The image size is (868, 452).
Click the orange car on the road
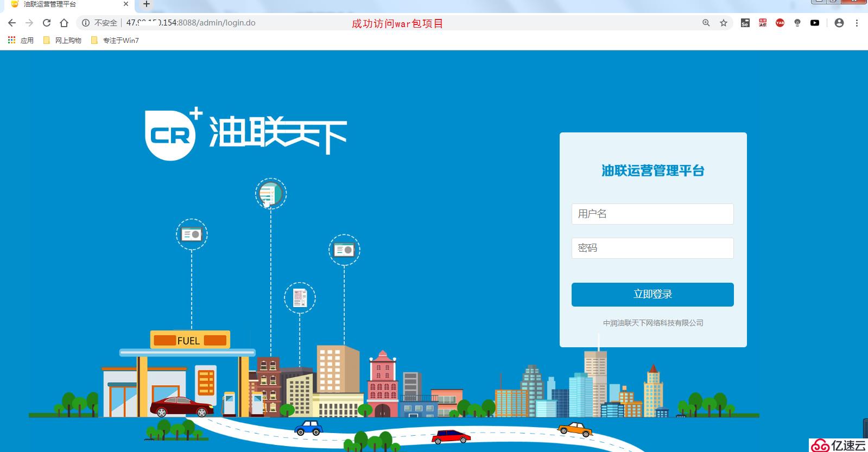575,429
